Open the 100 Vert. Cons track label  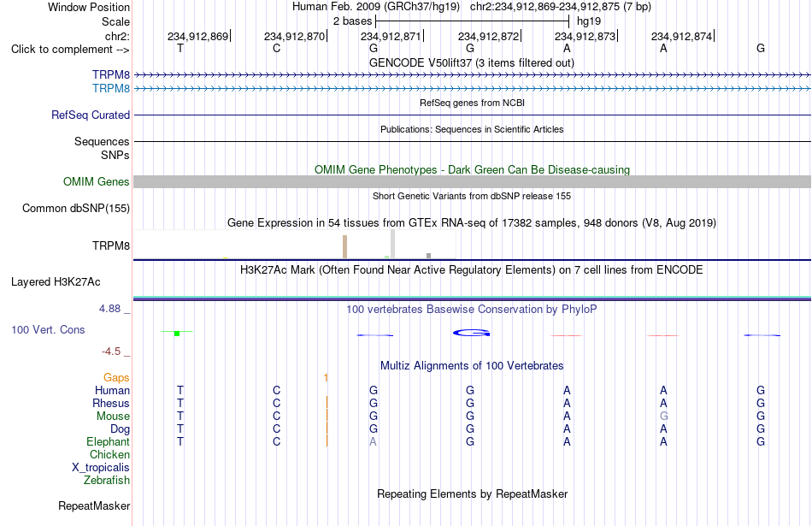coord(48,329)
